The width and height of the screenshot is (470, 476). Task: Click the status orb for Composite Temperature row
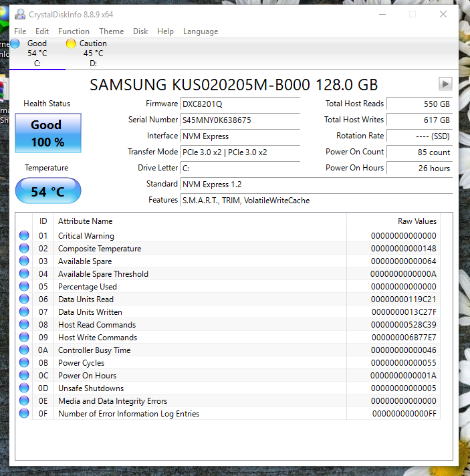click(24, 248)
